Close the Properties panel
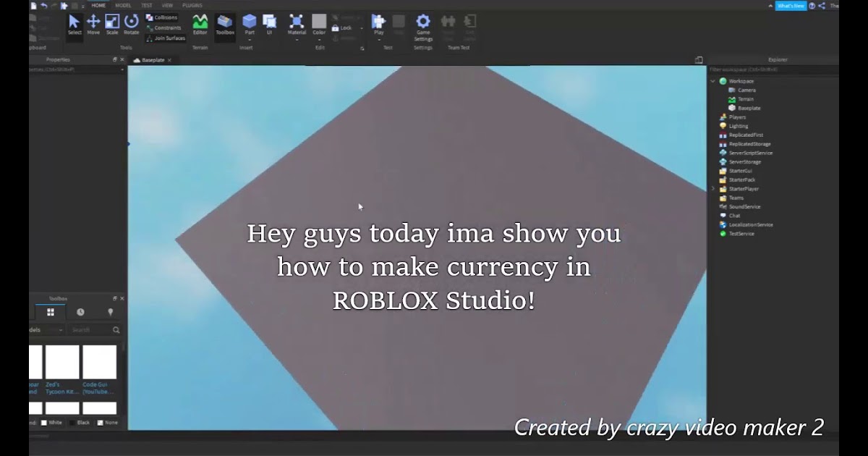Viewport: 868px width, 456px height. point(122,59)
